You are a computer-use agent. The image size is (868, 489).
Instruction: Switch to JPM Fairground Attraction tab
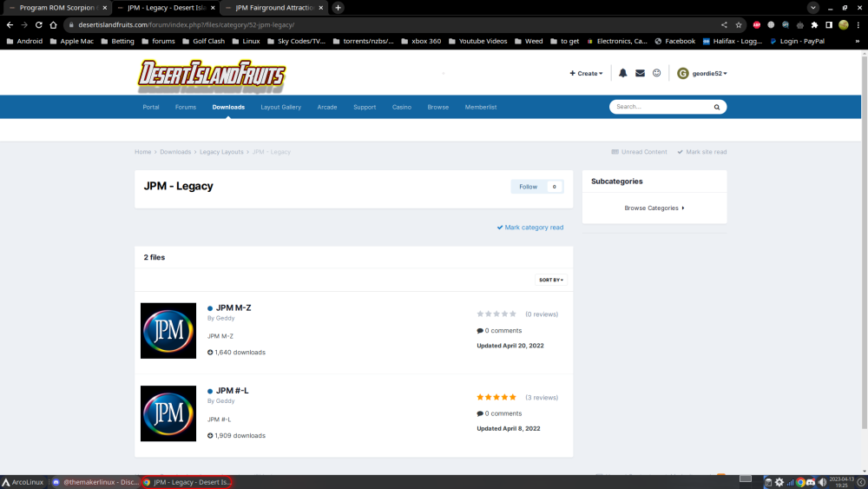pyautogui.click(x=273, y=8)
